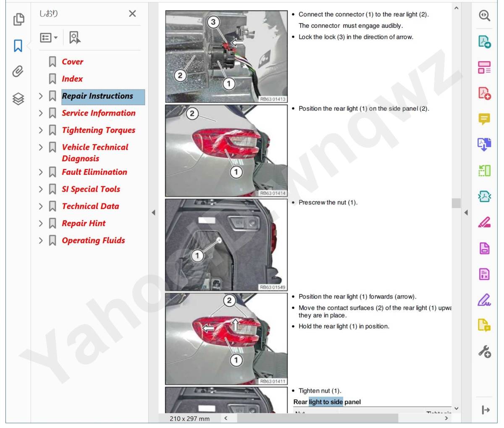This screenshot has width=504, height=428.
Task: Click the horizontal scrollbar thumb
Action: coord(318,418)
